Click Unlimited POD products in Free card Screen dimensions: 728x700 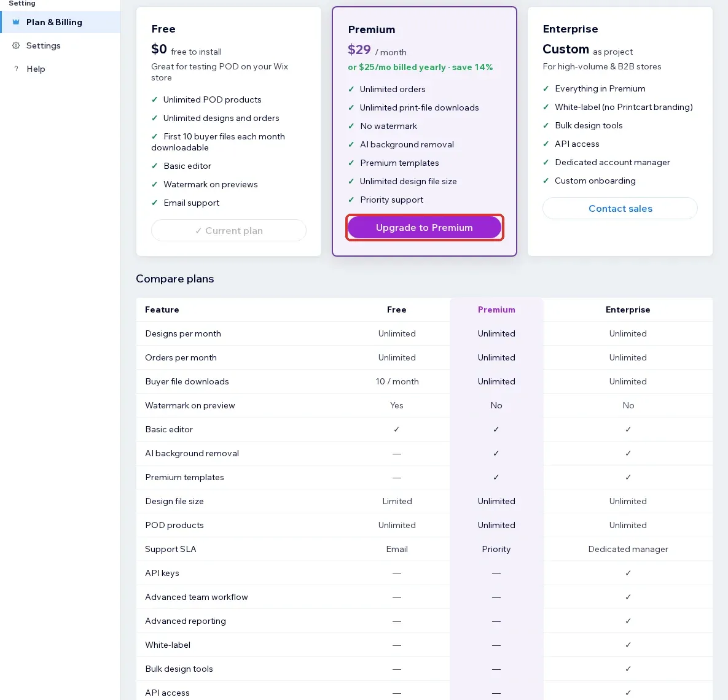point(212,100)
